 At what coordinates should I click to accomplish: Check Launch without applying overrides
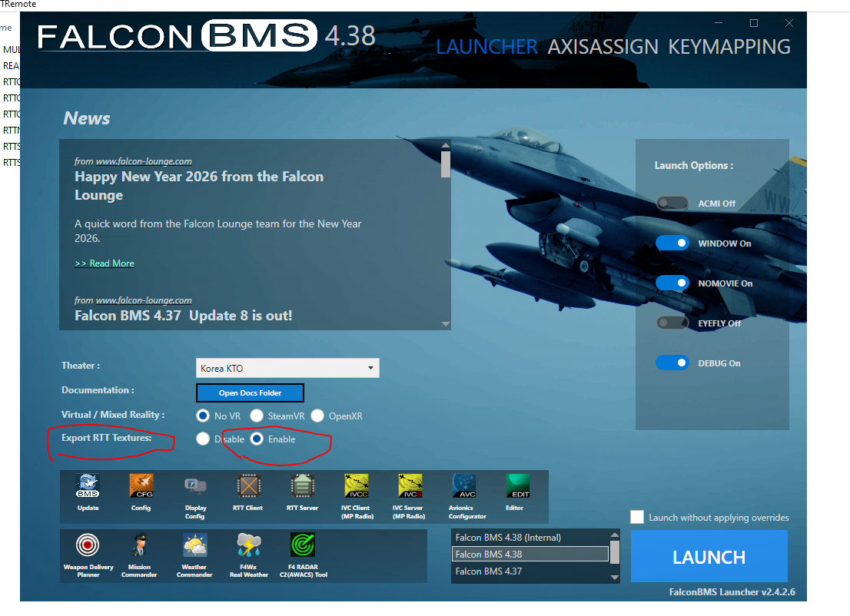pos(637,517)
